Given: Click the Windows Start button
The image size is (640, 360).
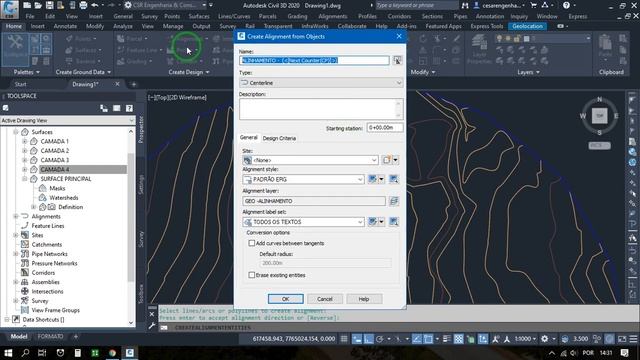Looking at the screenshot, I should pos(8,353).
